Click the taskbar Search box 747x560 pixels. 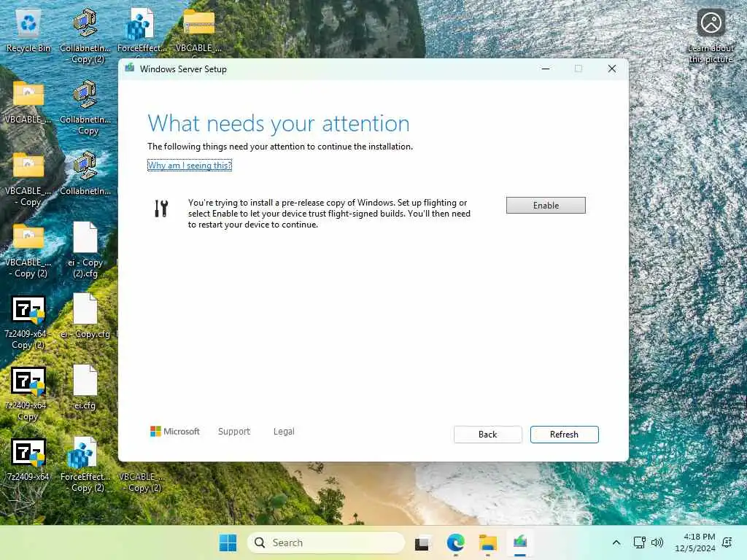(x=326, y=542)
